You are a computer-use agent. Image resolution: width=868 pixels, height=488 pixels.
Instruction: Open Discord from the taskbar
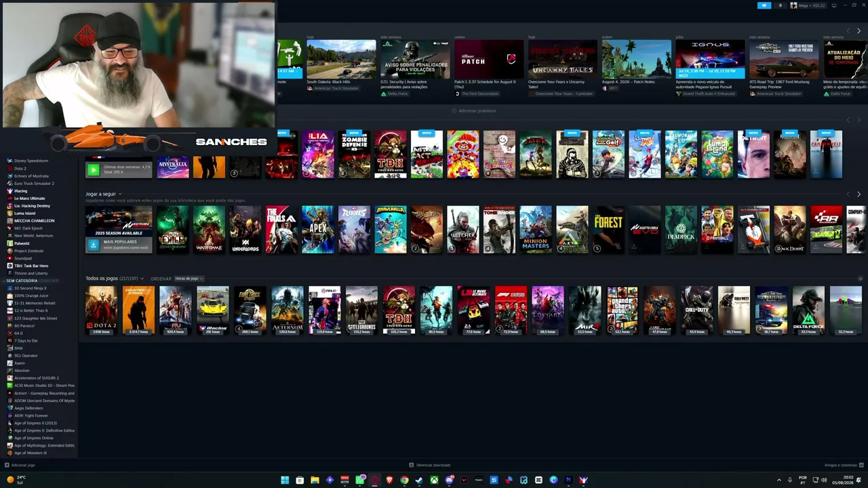449,480
